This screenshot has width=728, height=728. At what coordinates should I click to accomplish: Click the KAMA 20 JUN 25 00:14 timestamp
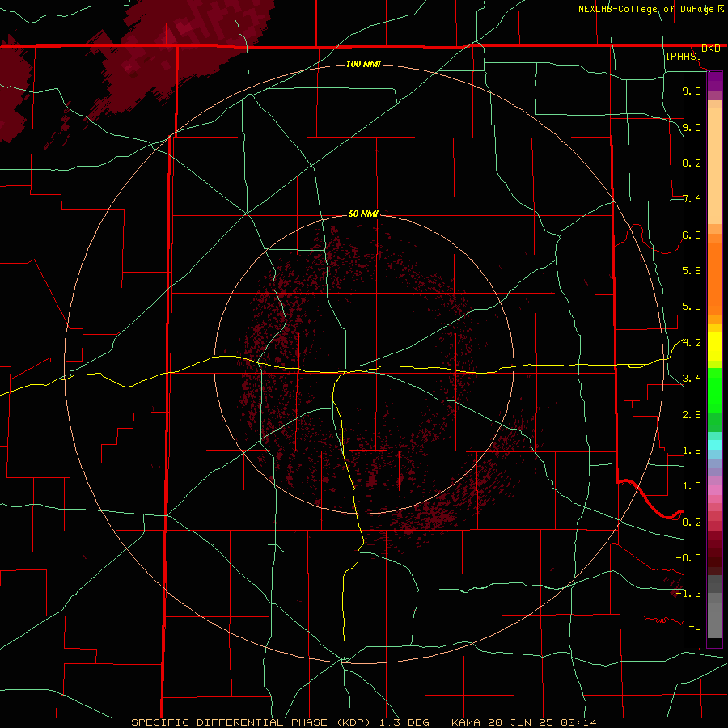523,722
